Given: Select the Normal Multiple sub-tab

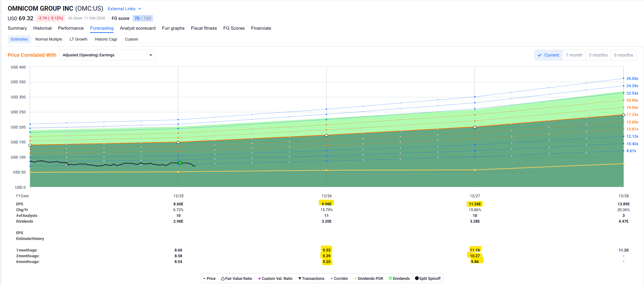Looking at the screenshot, I should (x=48, y=39).
